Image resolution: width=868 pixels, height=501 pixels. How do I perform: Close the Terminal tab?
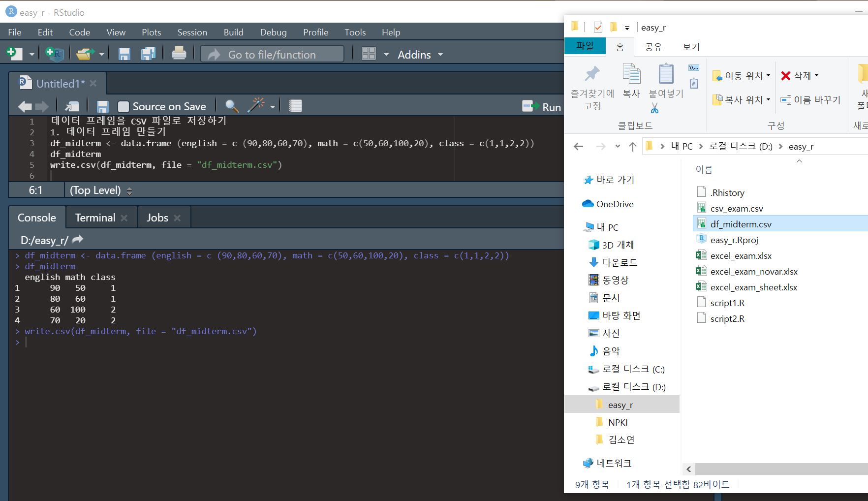click(124, 218)
